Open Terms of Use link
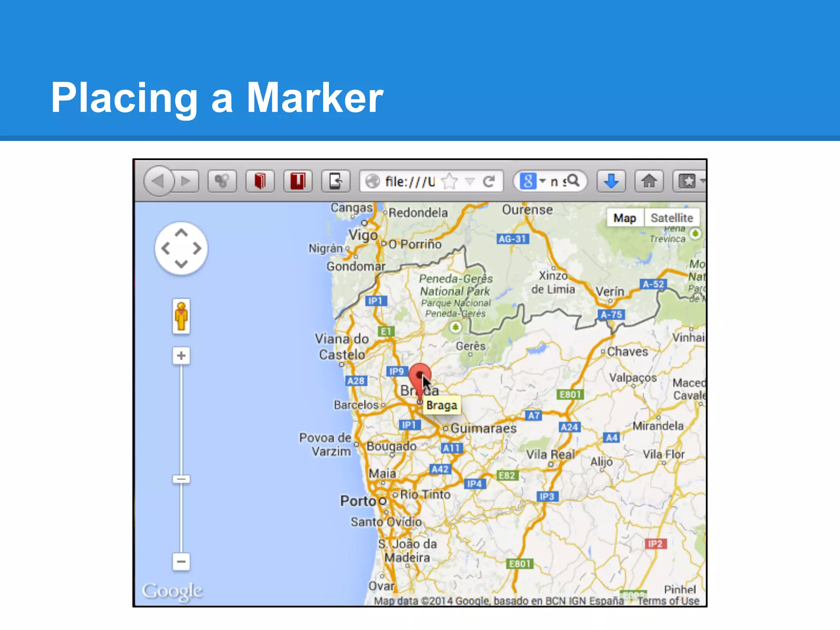Image resolution: width=840 pixels, height=630 pixels. [668, 601]
